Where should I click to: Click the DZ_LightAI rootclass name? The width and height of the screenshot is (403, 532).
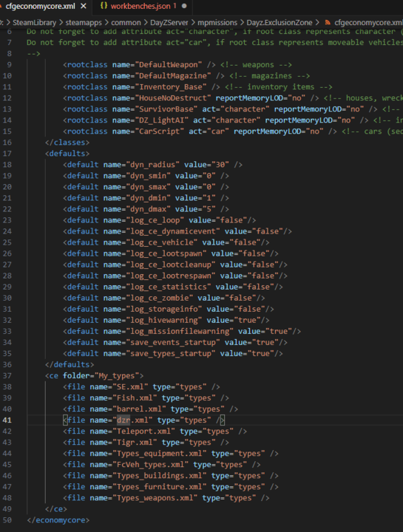pos(162,120)
